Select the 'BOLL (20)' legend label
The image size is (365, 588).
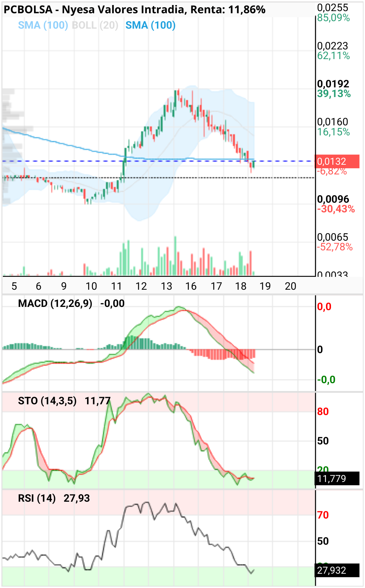tap(95, 25)
